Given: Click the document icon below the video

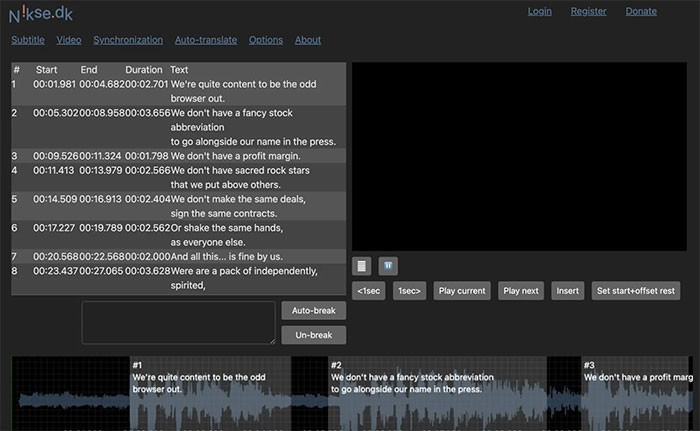Looking at the screenshot, I should pos(362,266).
